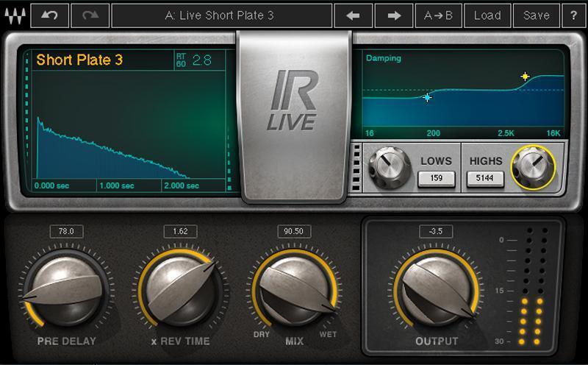Viewport: 588px width, 365px height.
Task: Edit the Rev Time value 1.62
Action: pos(180,231)
